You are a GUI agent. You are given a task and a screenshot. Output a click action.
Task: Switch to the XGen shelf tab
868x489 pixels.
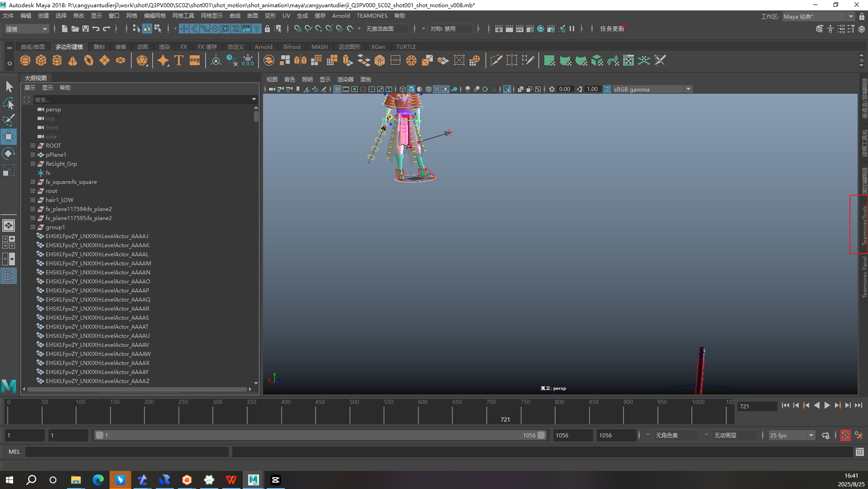click(378, 47)
